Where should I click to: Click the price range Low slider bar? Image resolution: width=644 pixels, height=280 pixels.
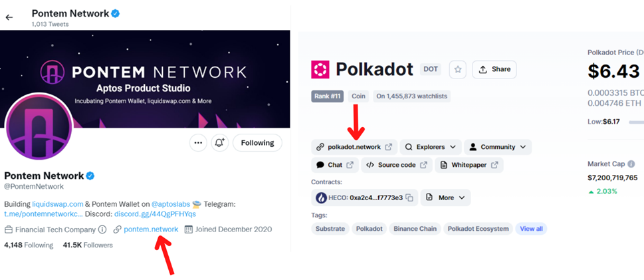pyautogui.click(x=636, y=122)
